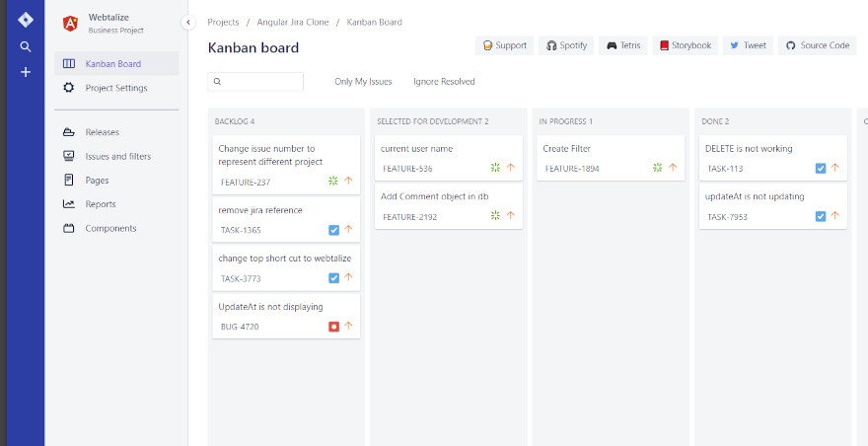868x446 pixels.
Task: Click story icon on FEATURE-1894
Action: pyautogui.click(x=658, y=168)
